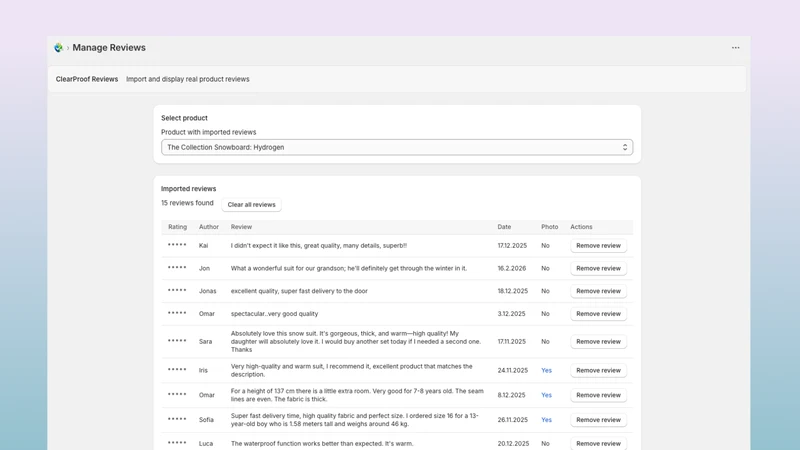Remove Sofia's review

[598, 420]
